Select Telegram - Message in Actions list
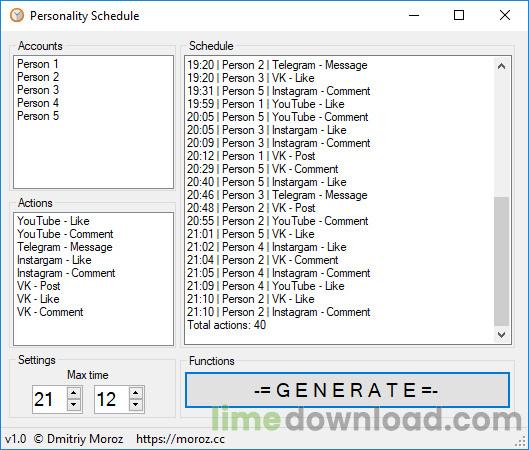Image resolution: width=529 pixels, height=450 pixels. (65, 247)
